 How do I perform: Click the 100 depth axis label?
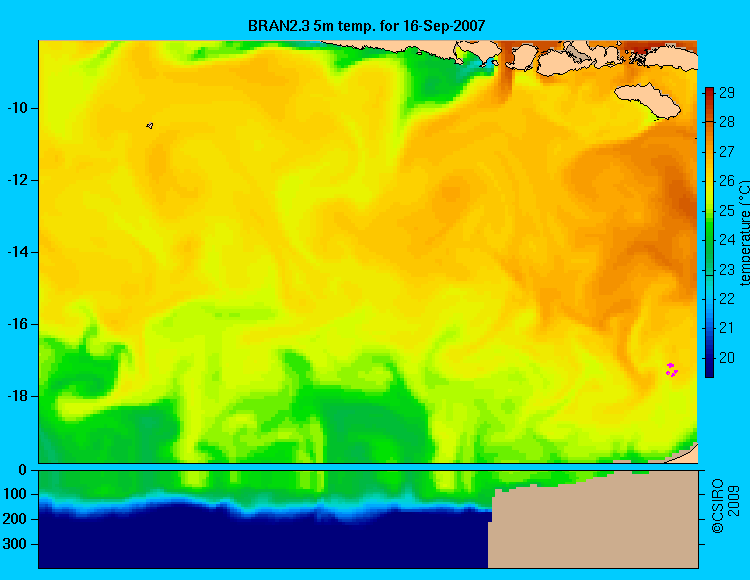(x=15, y=494)
